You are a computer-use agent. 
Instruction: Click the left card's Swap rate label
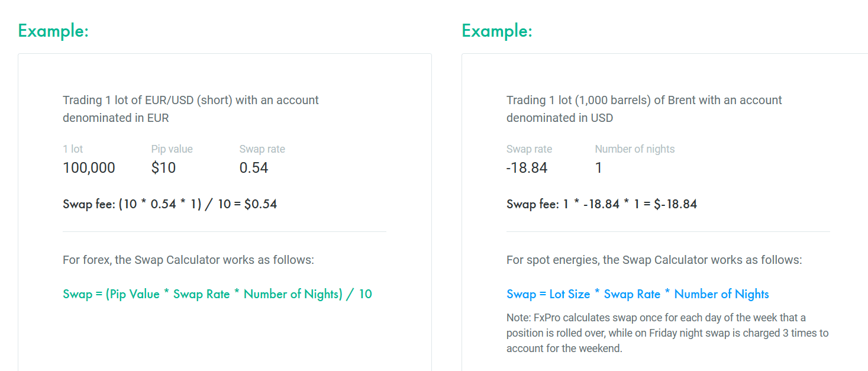tap(262, 149)
